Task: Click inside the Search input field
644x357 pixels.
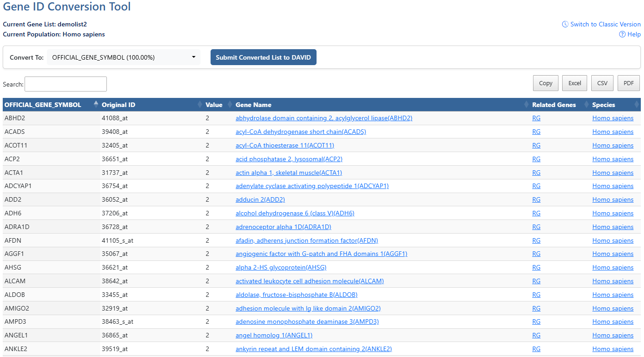Action: [x=65, y=84]
